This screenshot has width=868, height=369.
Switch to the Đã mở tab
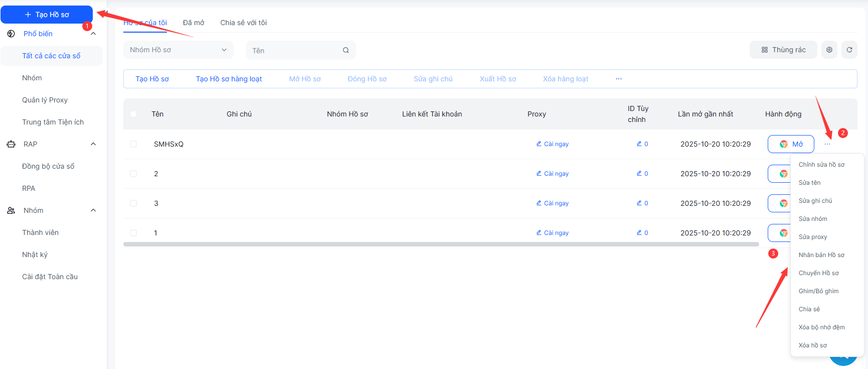(194, 23)
